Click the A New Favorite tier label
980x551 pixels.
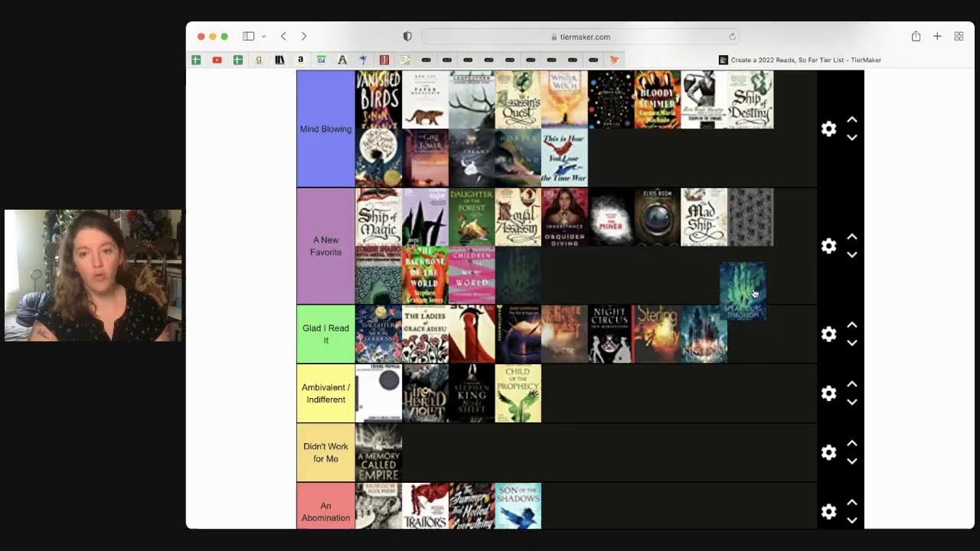point(325,246)
